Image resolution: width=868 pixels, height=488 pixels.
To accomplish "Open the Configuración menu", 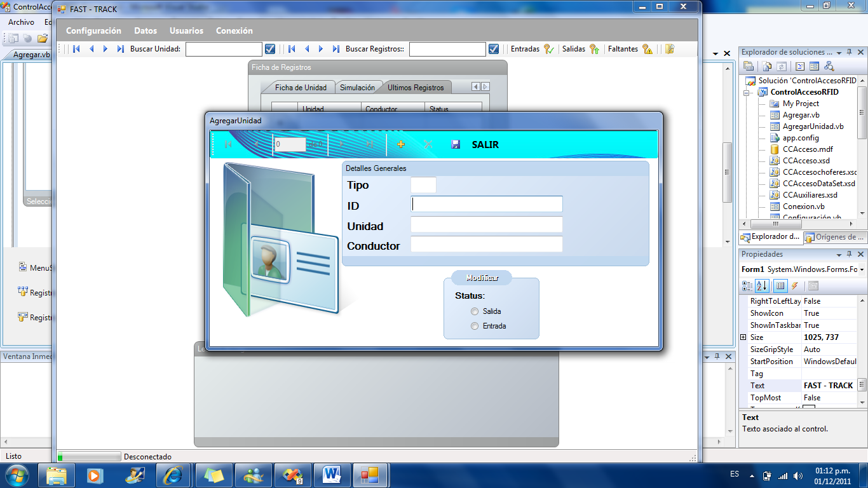I will point(93,30).
